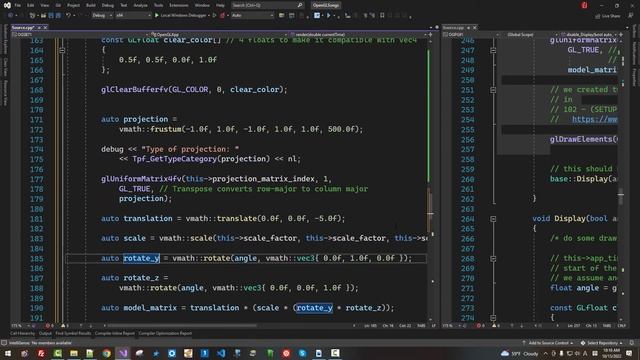Open the Compiler Inline Report tab

click(x=114, y=333)
